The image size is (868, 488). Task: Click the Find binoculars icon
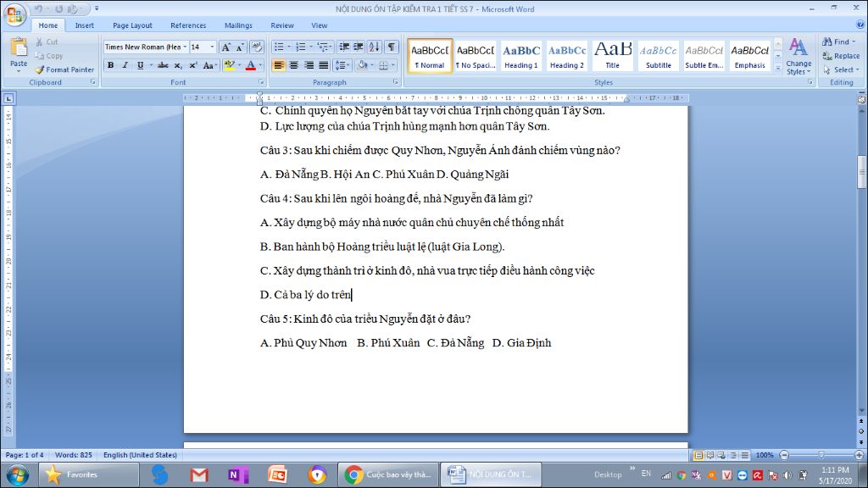coord(827,42)
